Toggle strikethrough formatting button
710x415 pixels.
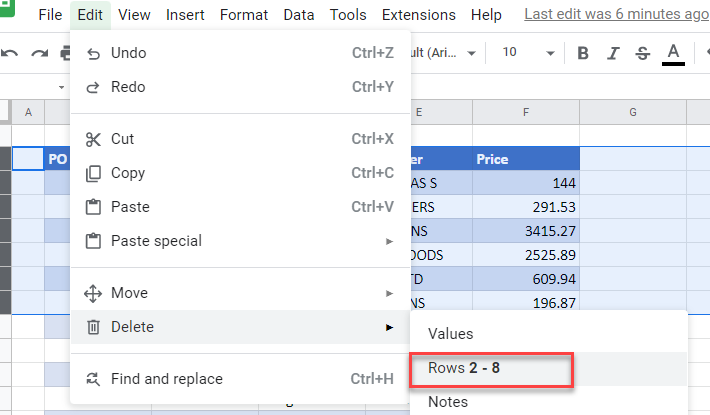click(x=642, y=52)
